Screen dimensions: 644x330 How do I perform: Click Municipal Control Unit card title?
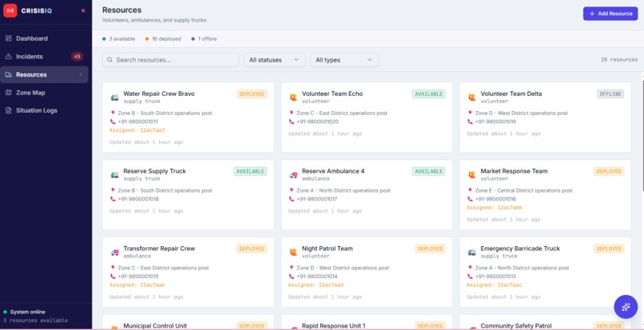pyautogui.click(x=155, y=326)
